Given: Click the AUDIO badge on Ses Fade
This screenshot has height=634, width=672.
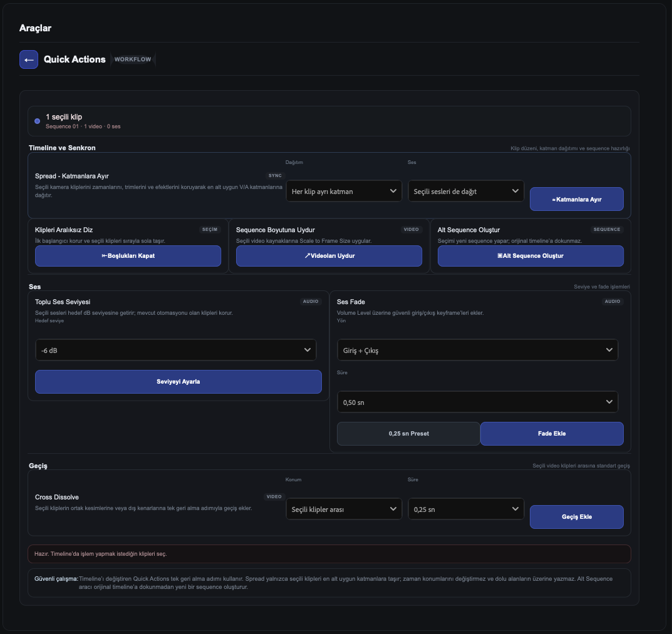Looking at the screenshot, I should pos(613,302).
